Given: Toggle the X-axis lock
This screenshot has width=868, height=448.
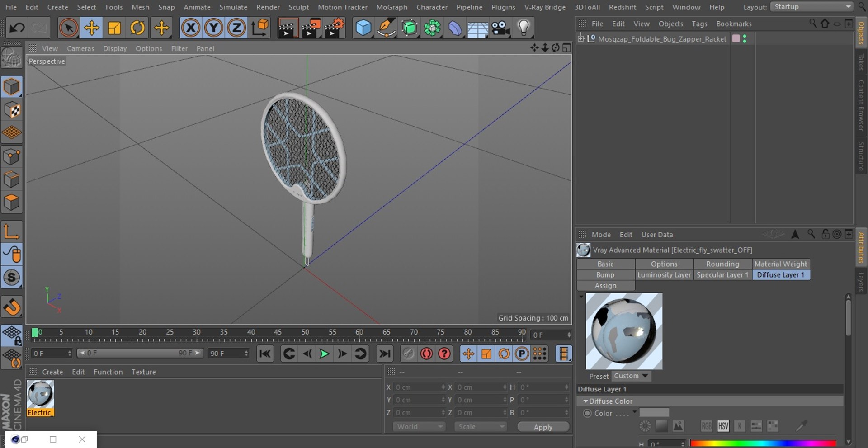Looking at the screenshot, I should [x=191, y=28].
